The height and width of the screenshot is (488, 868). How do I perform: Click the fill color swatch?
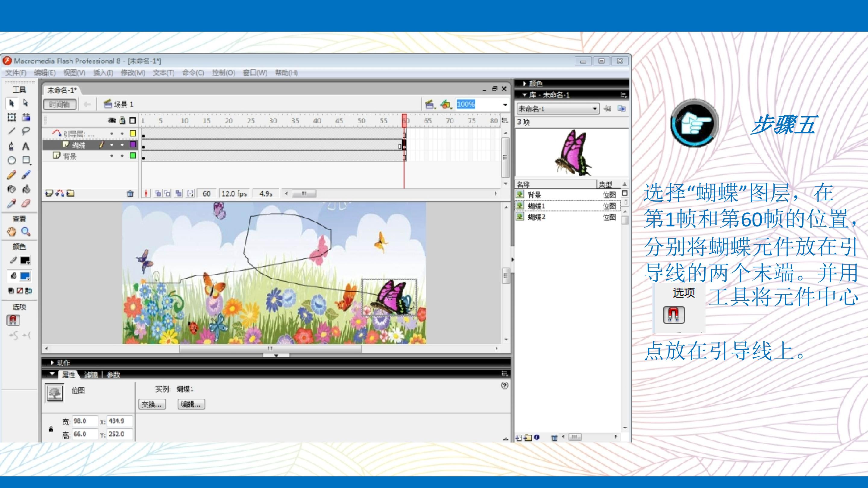point(25,277)
